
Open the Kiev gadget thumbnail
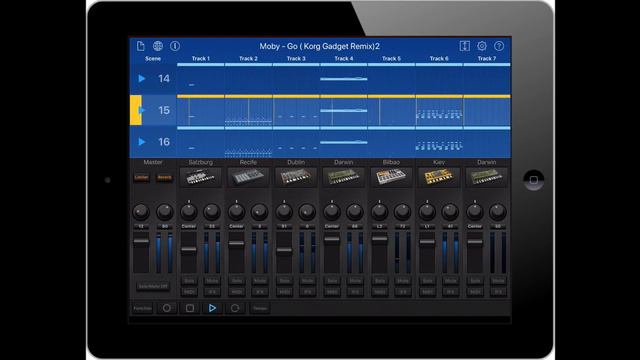click(x=439, y=177)
